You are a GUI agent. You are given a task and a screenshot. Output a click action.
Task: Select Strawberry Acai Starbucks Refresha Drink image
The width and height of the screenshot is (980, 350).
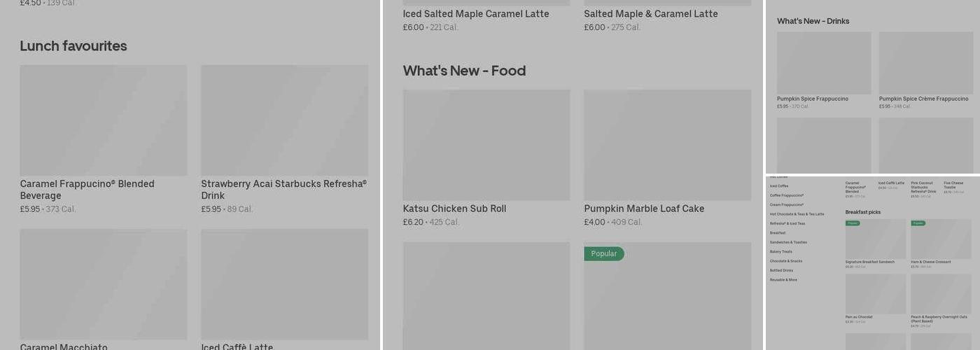coord(285,120)
